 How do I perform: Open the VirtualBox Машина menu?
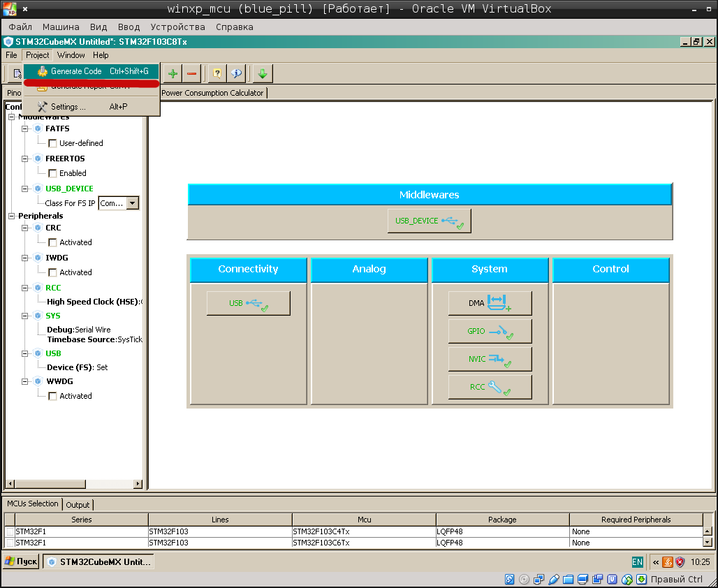click(61, 27)
